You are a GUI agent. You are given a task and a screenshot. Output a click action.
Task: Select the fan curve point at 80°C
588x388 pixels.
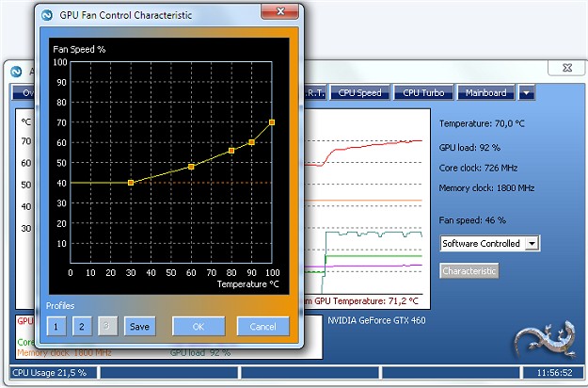tap(231, 151)
